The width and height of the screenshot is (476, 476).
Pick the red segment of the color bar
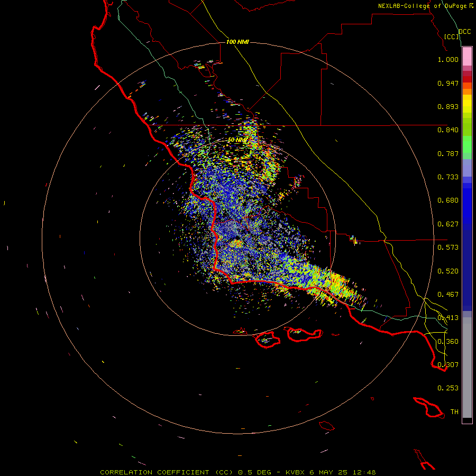[467, 79]
